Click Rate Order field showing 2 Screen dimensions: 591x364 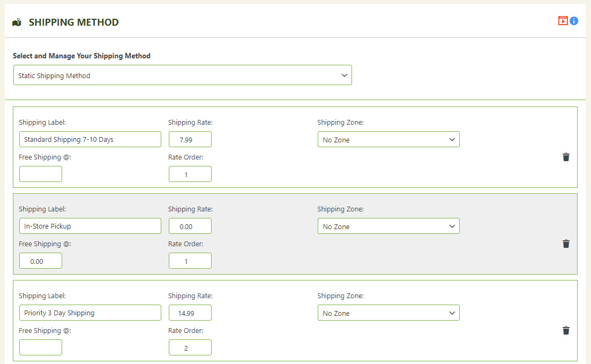tap(190, 347)
